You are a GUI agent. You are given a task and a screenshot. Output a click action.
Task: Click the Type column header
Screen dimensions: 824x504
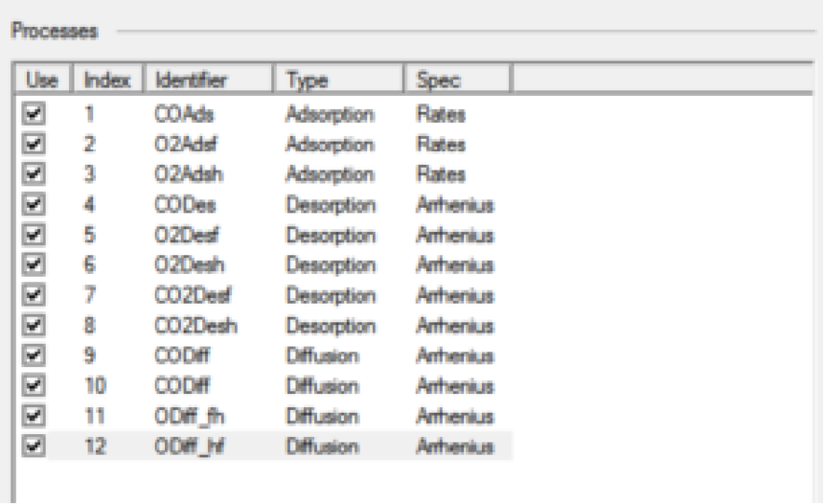339,79
